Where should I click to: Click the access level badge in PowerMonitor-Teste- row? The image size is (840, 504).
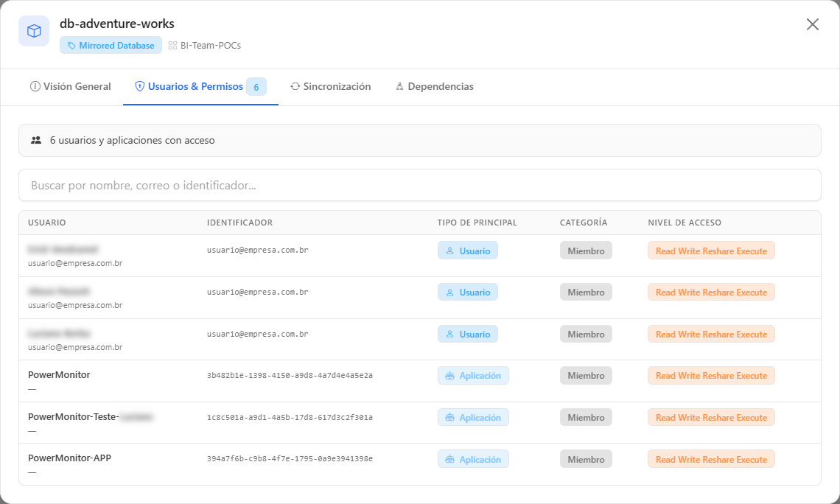tap(712, 417)
